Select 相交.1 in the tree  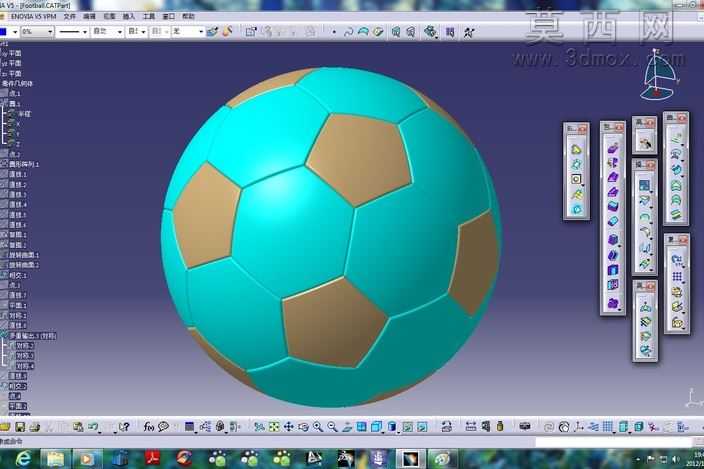[x=18, y=275]
